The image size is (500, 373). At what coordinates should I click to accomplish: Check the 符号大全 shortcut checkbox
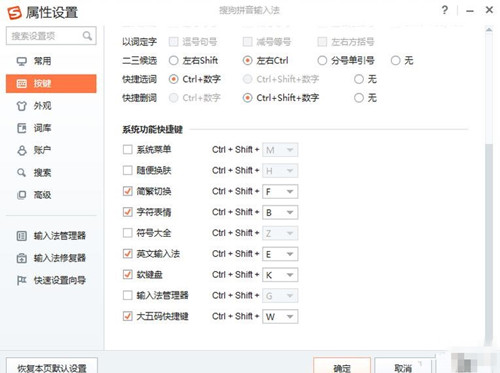(x=128, y=233)
